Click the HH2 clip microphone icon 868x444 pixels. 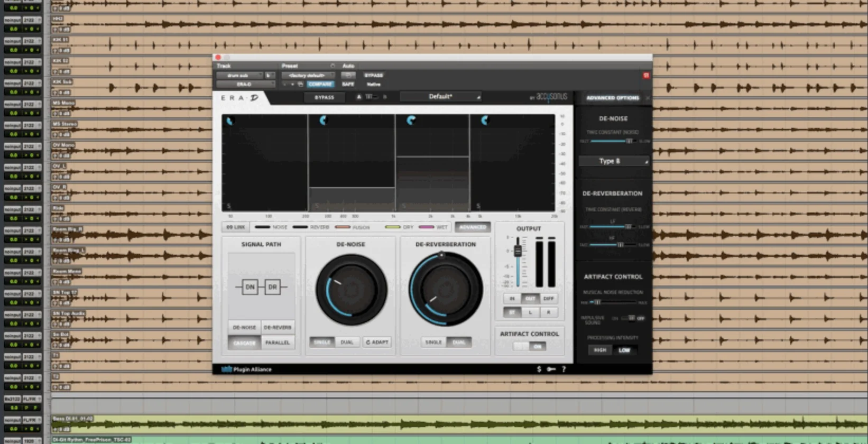pos(55,29)
